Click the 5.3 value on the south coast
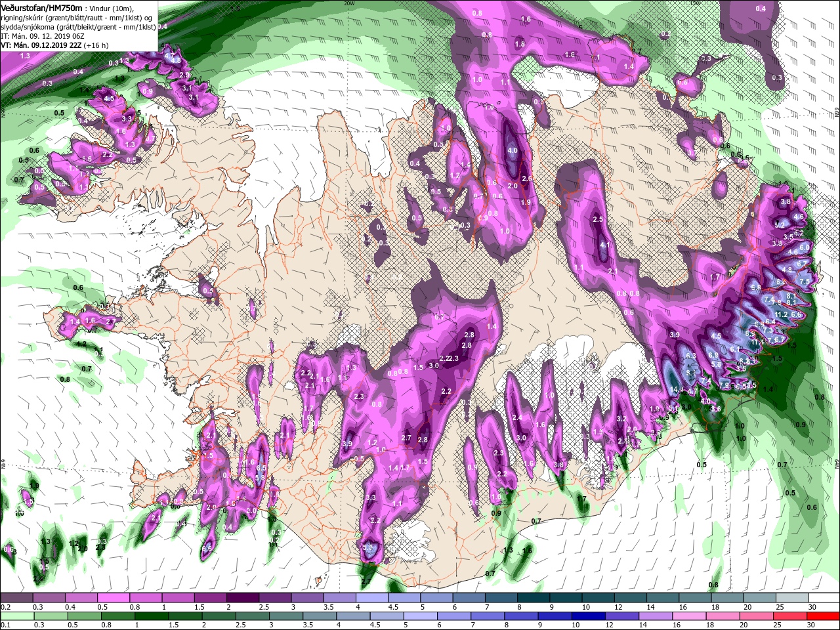This screenshot has height=630, width=840. click(368, 547)
